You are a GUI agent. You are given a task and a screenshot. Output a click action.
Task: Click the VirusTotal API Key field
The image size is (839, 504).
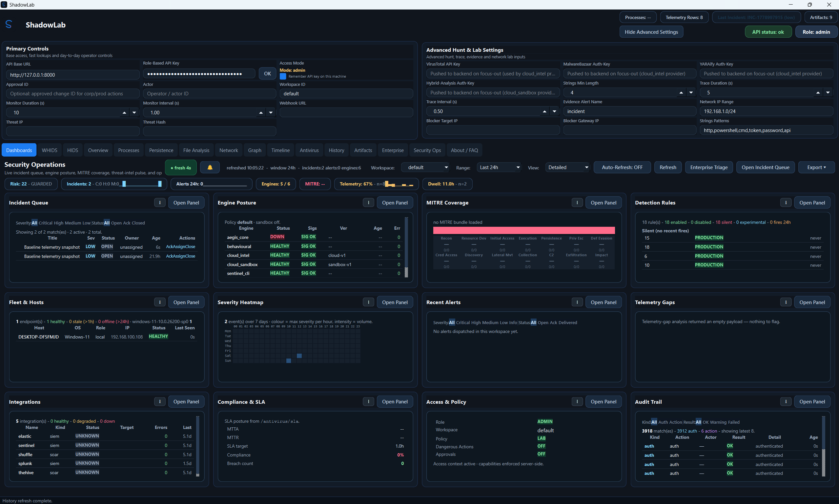493,73
